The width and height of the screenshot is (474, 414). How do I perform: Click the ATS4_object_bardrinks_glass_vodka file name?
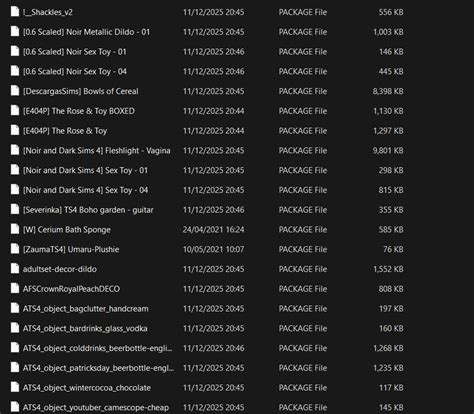tap(85, 328)
